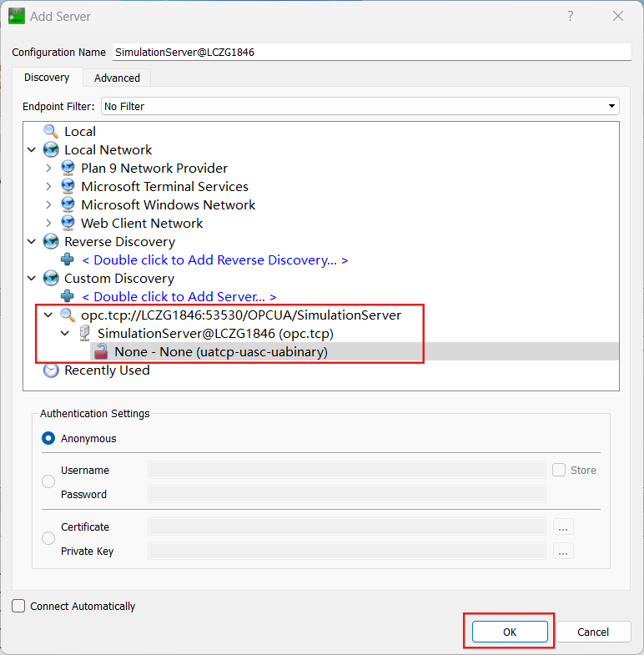Enable Connect Automatically checkbox
This screenshot has height=655, width=644.
[18, 606]
